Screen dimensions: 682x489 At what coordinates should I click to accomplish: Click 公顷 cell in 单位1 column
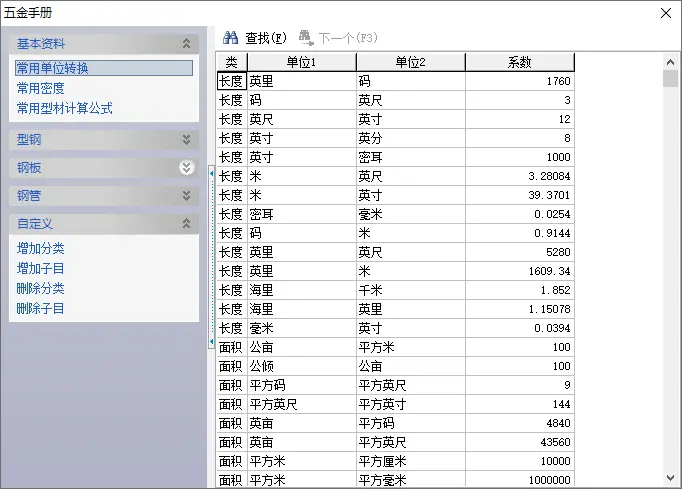coord(302,366)
